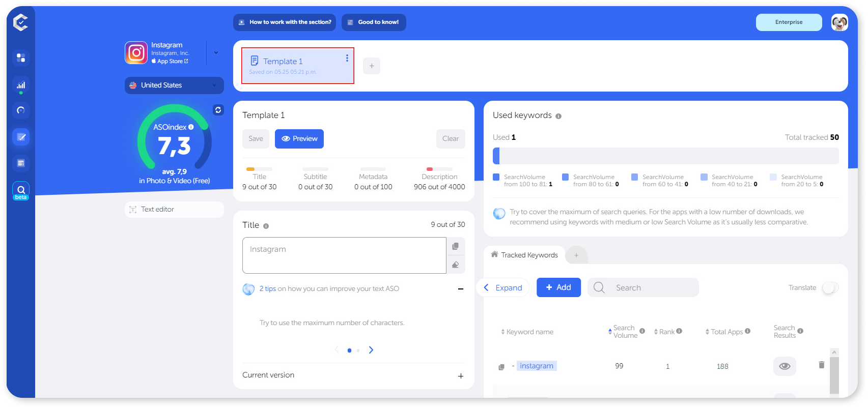Viewport: 868px width, 408px height.
Task: Toggle the Translate switch
Action: (830, 288)
